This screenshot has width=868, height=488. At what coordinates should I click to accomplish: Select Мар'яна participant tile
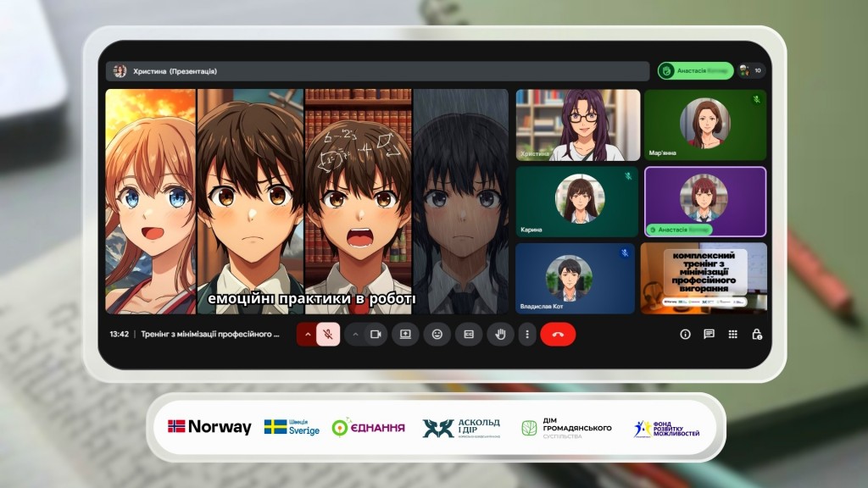pos(705,125)
